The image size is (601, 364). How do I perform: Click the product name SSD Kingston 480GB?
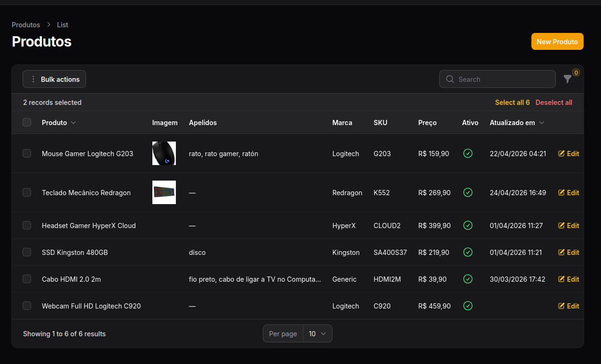click(75, 253)
